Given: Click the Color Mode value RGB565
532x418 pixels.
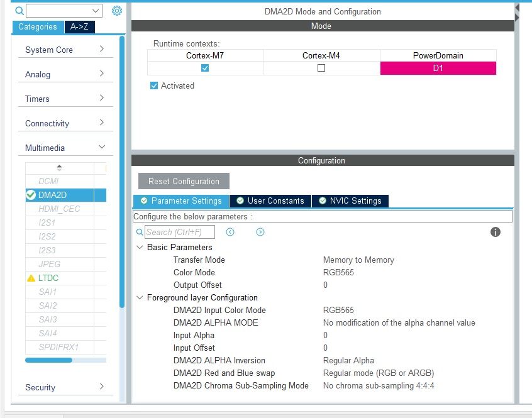Looking at the screenshot, I should pos(338,272).
